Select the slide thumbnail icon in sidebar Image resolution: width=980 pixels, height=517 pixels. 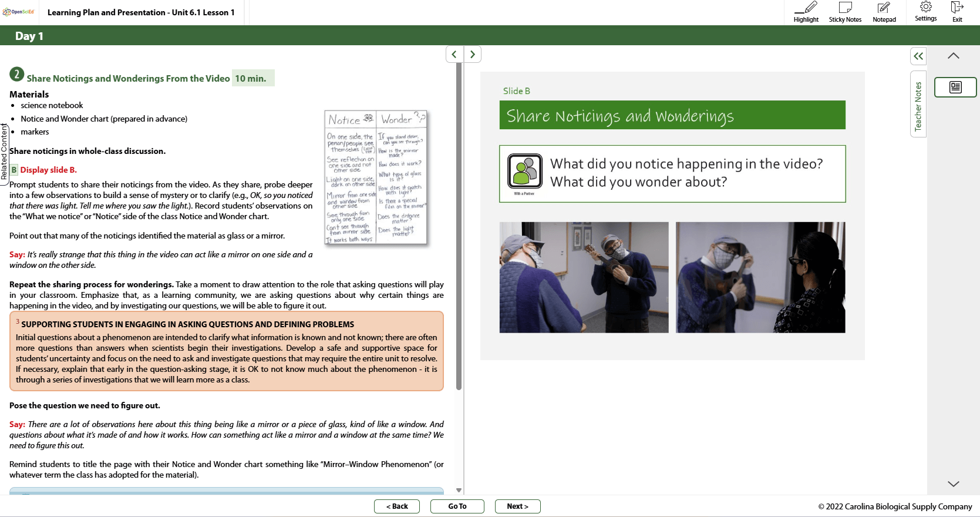[x=955, y=88]
